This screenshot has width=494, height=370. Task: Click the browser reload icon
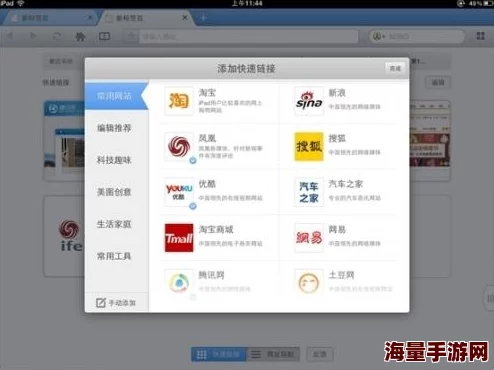coord(57,36)
